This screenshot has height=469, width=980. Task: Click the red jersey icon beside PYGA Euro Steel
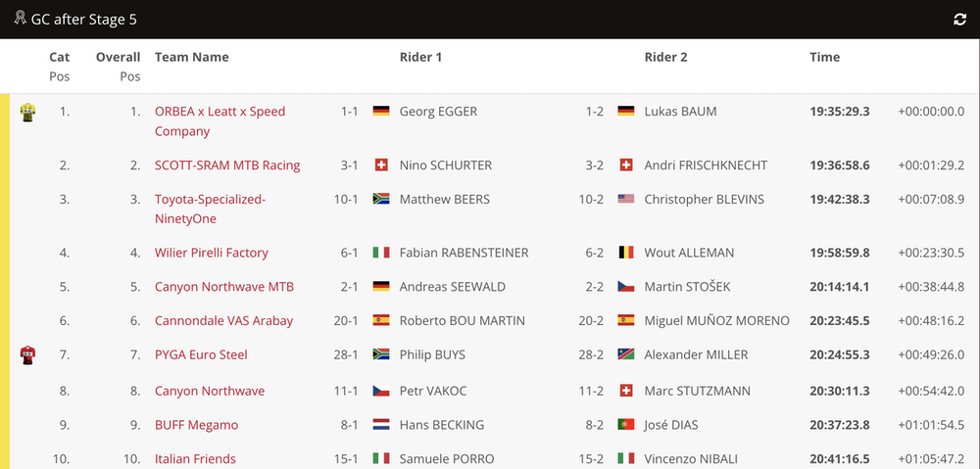[27, 355]
